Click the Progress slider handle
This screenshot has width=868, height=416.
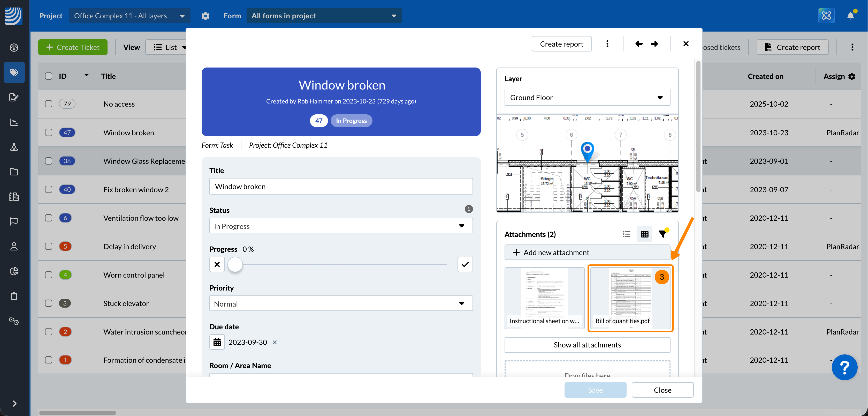(x=235, y=264)
